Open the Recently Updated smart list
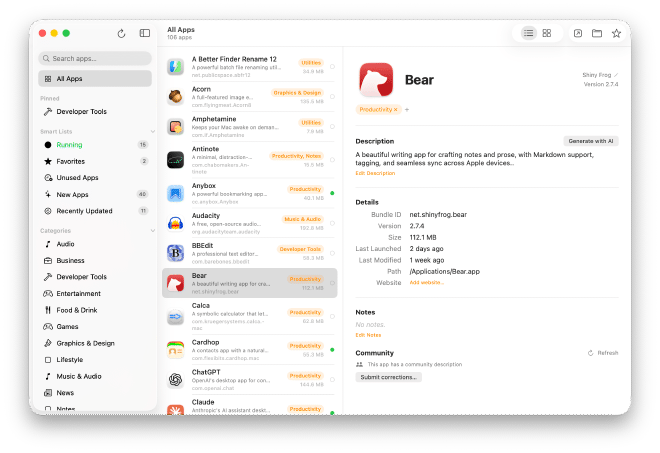 pos(95,211)
